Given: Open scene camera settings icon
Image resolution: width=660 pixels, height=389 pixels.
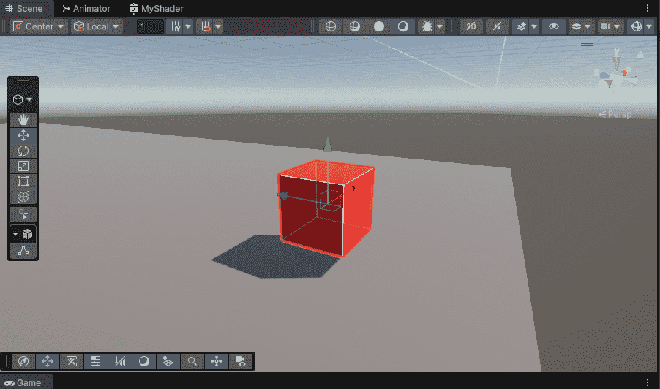Looking at the screenshot, I should coord(605,27).
